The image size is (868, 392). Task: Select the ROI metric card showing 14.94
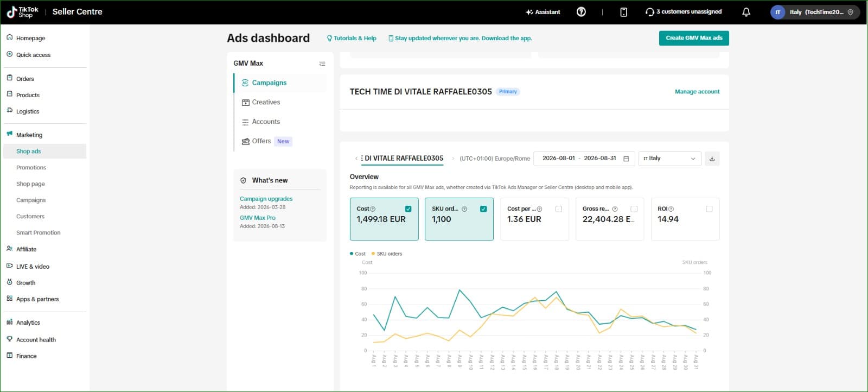tap(685, 219)
